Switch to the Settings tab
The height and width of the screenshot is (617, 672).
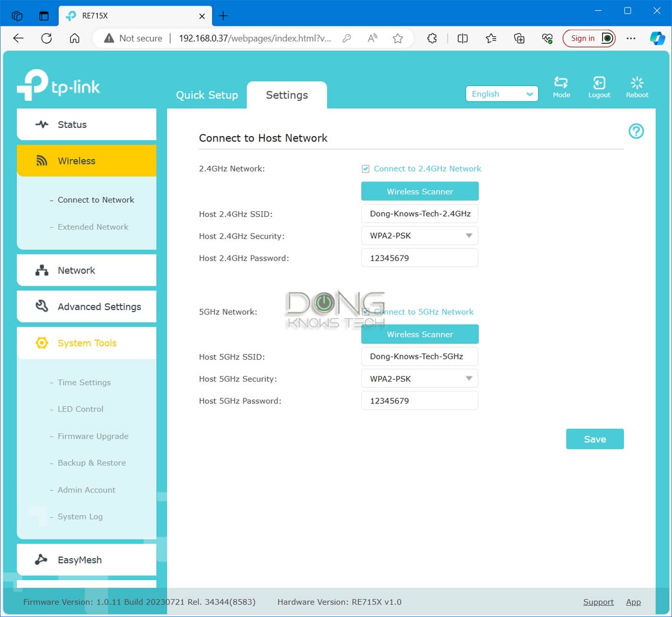[x=287, y=95]
